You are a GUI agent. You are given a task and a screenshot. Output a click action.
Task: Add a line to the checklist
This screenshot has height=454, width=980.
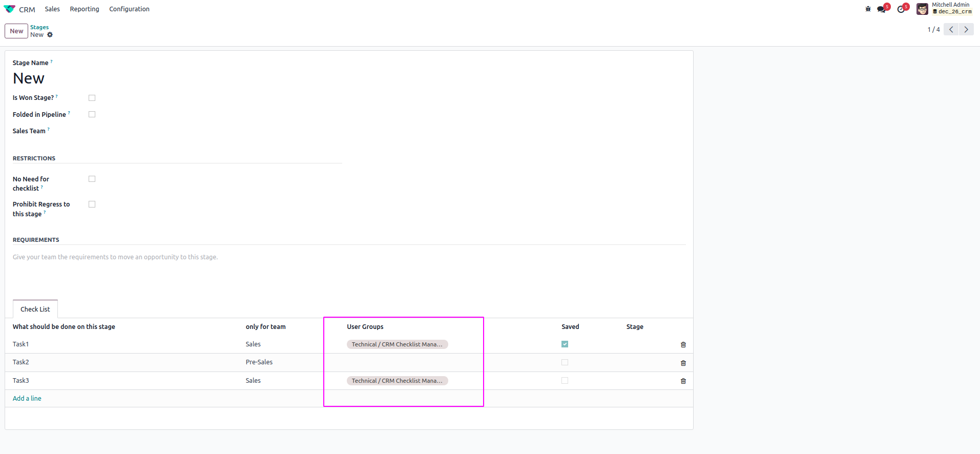pos(27,399)
